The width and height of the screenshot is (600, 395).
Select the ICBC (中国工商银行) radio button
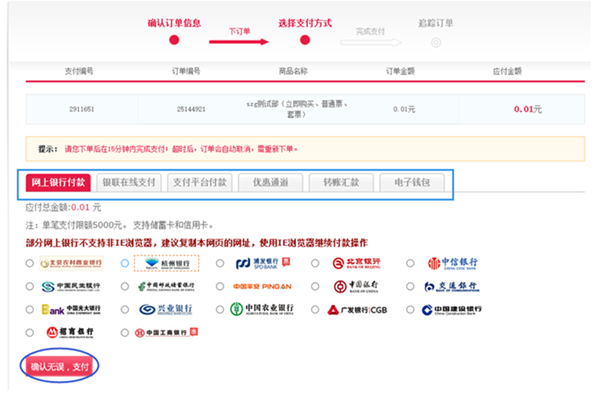pos(125,333)
